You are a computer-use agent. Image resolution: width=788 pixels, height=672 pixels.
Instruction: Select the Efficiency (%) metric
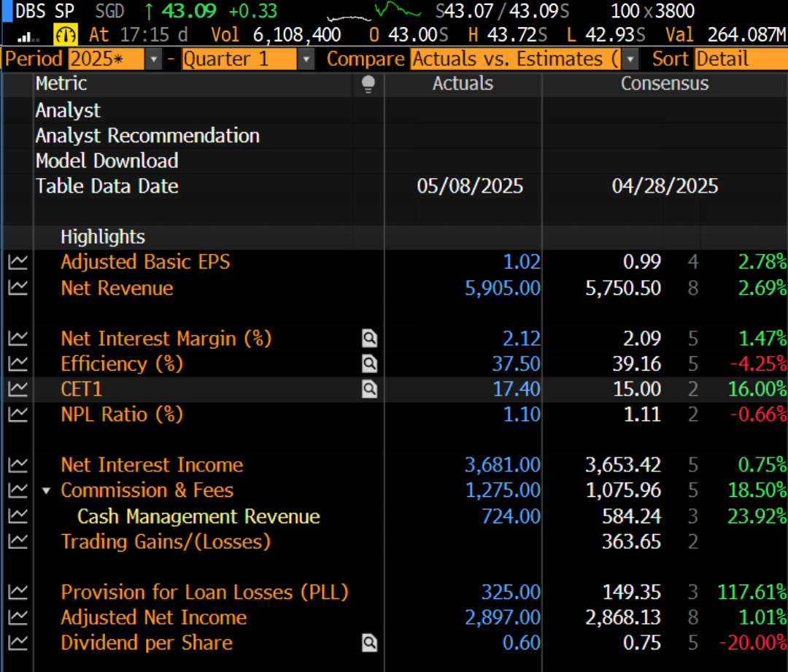(122, 363)
